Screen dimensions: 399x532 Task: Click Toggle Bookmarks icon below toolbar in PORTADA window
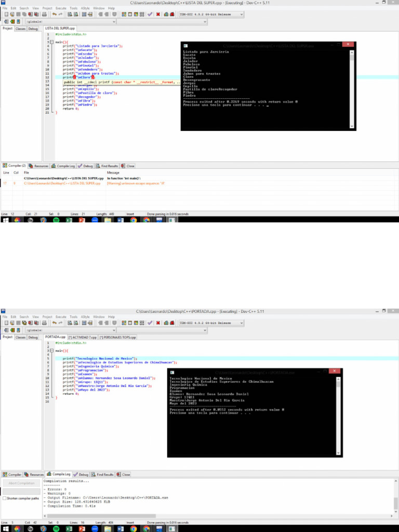(x=12, y=330)
